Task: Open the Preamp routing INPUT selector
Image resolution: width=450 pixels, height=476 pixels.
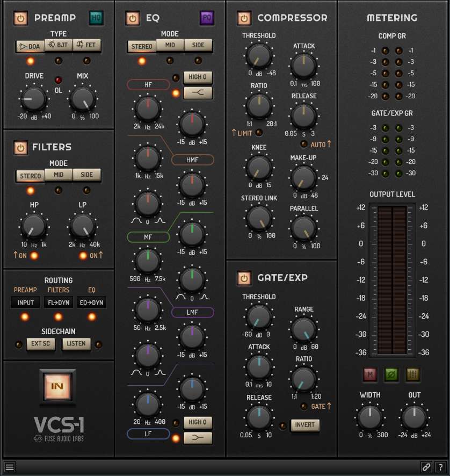Action: click(26, 302)
